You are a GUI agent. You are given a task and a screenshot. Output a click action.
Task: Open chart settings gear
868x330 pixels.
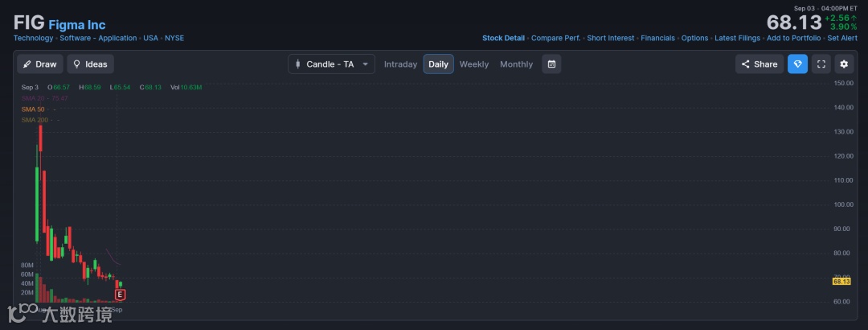[844, 64]
